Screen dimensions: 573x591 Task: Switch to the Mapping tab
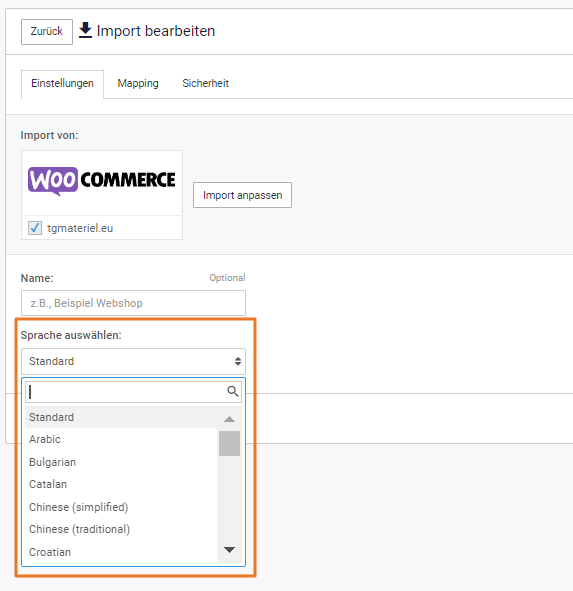[x=138, y=83]
